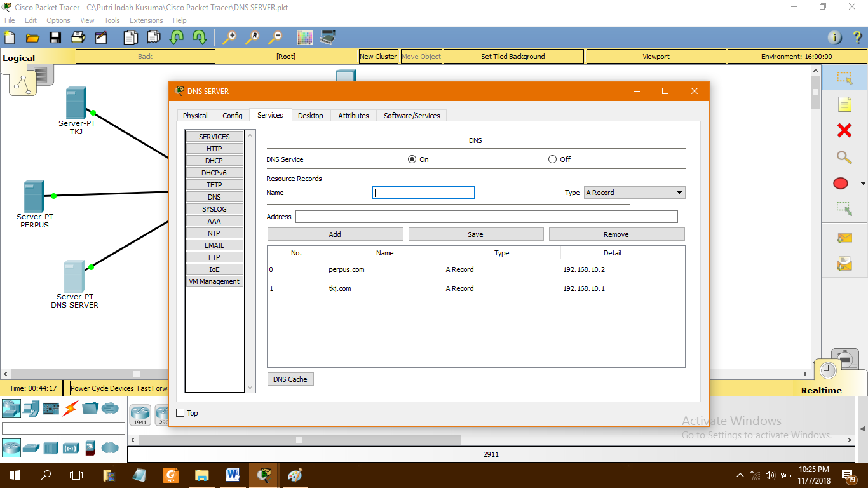
Task: Save the project with the floppy icon
Action: [55, 37]
